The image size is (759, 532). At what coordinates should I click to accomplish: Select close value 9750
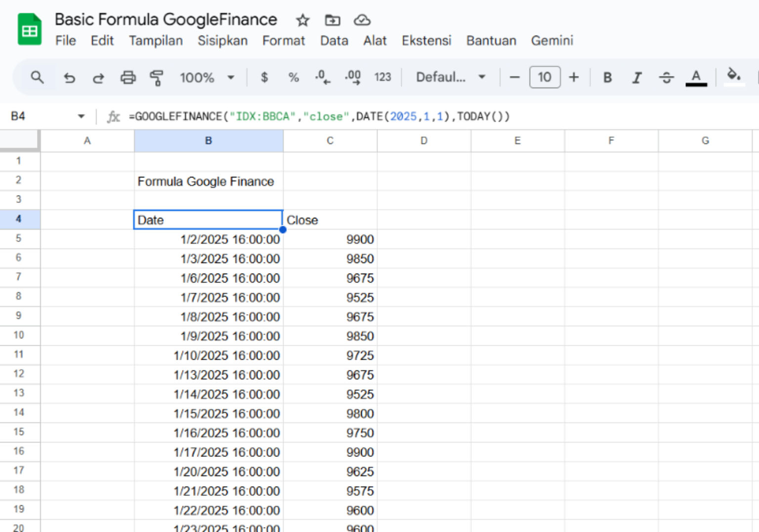tap(330, 433)
